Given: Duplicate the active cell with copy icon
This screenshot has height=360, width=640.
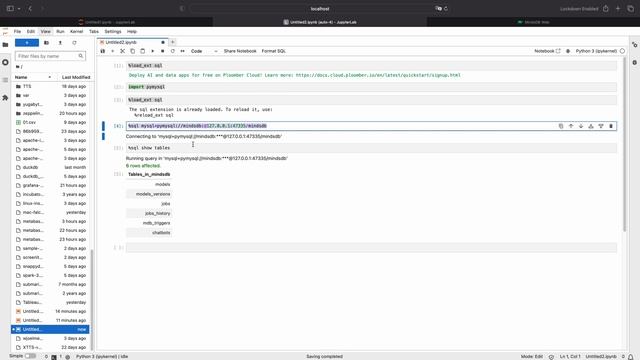Looking at the screenshot, I should pos(561,126).
